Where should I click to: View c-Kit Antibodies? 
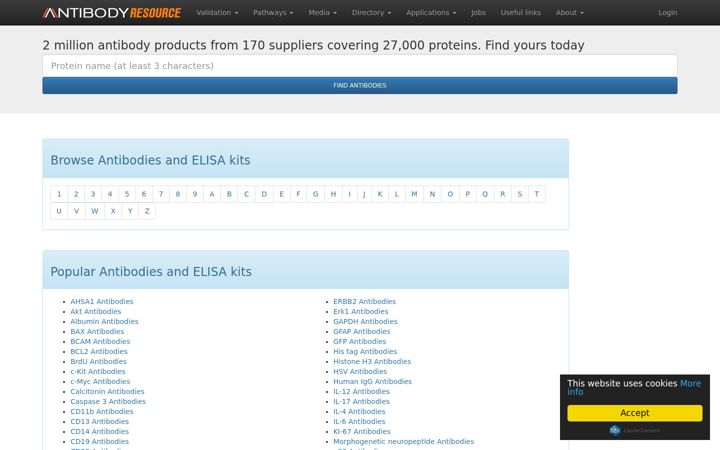(x=98, y=371)
